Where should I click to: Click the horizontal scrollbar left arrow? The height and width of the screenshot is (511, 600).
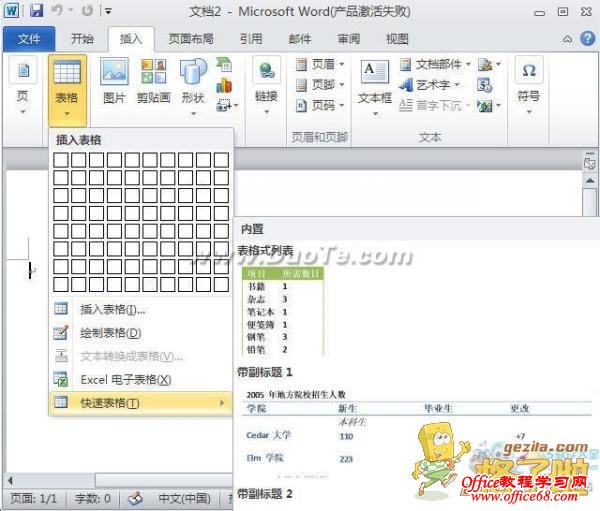pos(10,480)
